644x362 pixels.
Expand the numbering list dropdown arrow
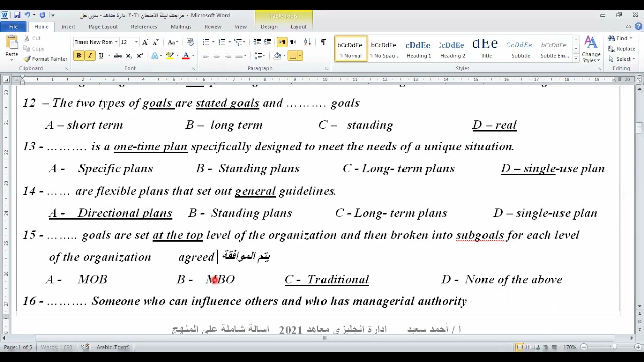tap(229, 42)
